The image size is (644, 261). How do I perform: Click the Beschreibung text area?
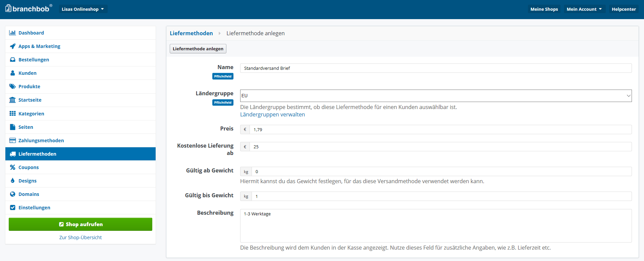click(436, 226)
